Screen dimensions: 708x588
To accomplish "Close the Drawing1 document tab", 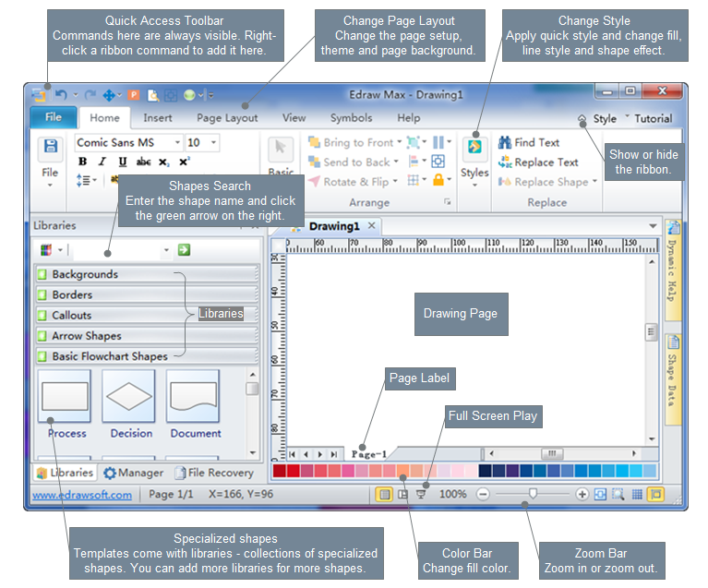I will [x=371, y=225].
